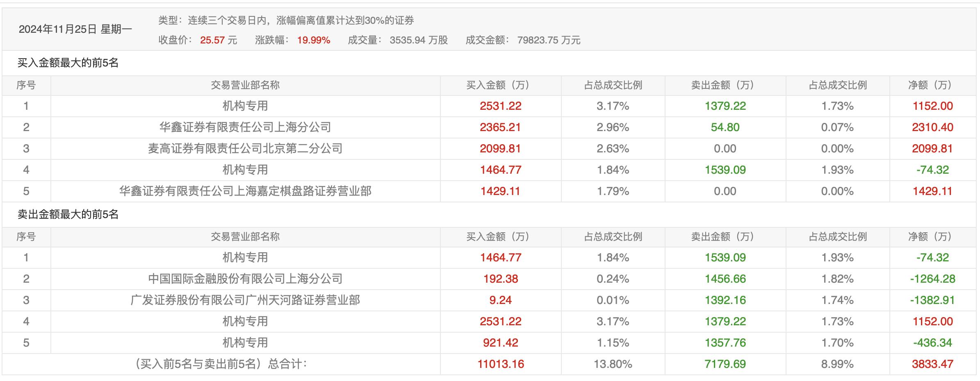Click 卖出金额 0.00 in 麦高证券 row
The width and height of the screenshot is (980, 381).
coord(725,149)
